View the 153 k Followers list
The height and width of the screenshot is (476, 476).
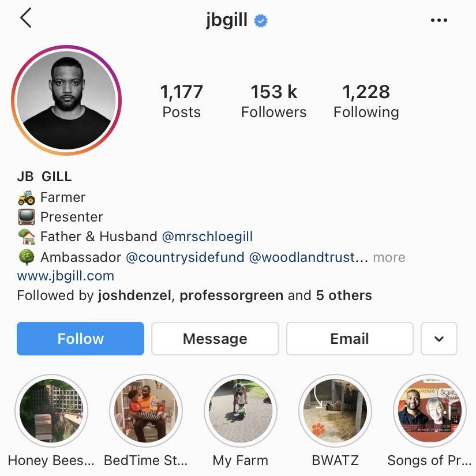point(274,101)
